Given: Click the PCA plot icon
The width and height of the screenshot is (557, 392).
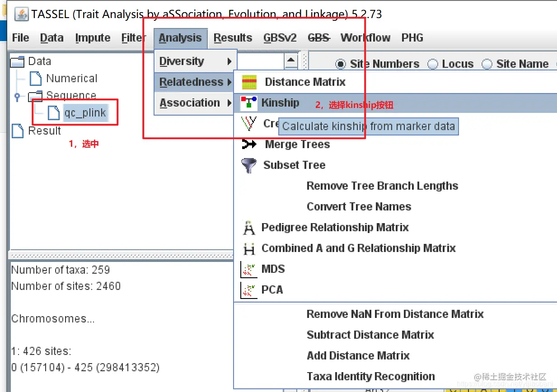Looking at the screenshot, I should click(x=249, y=290).
